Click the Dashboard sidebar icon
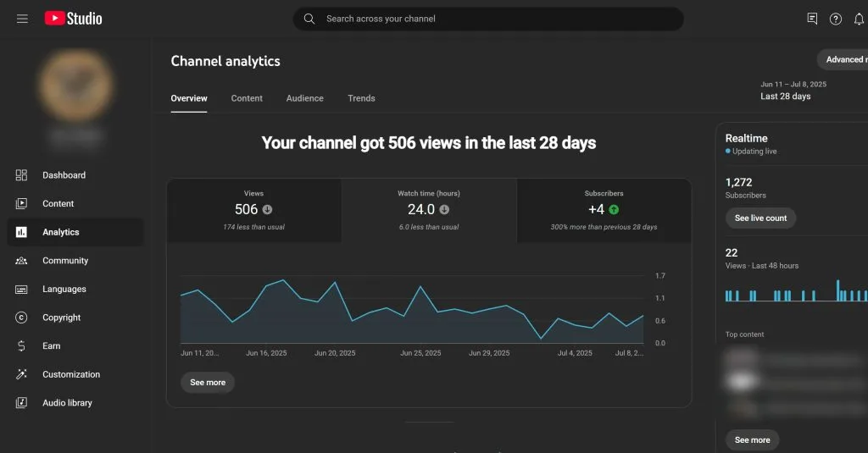 pyautogui.click(x=21, y=174)
